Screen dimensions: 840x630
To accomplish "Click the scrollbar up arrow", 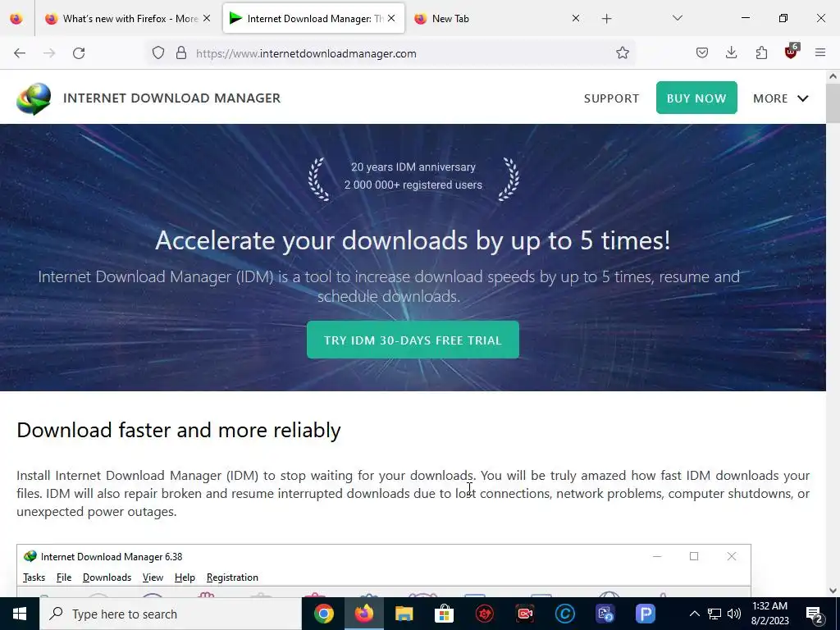I will (x=833, y=76).
